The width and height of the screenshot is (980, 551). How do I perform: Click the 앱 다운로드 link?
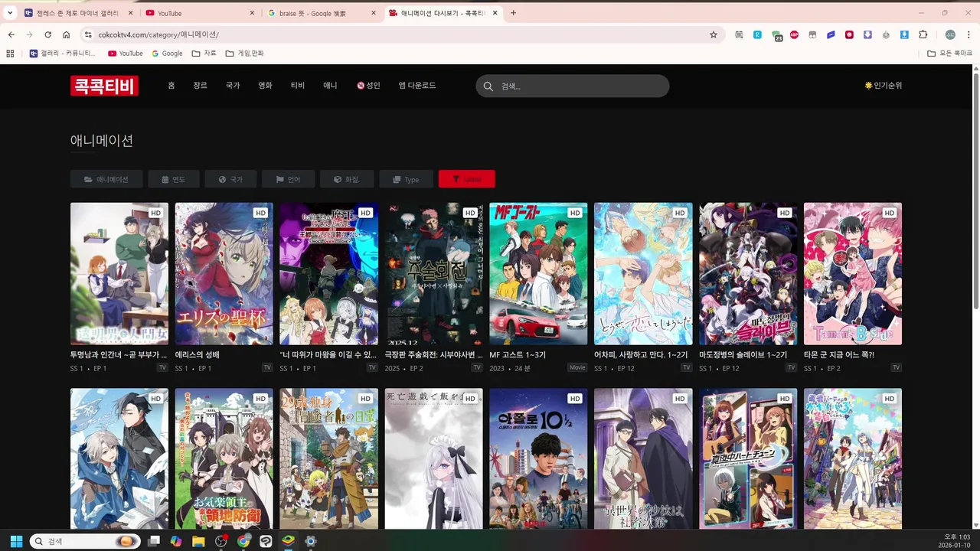[417, 86]
